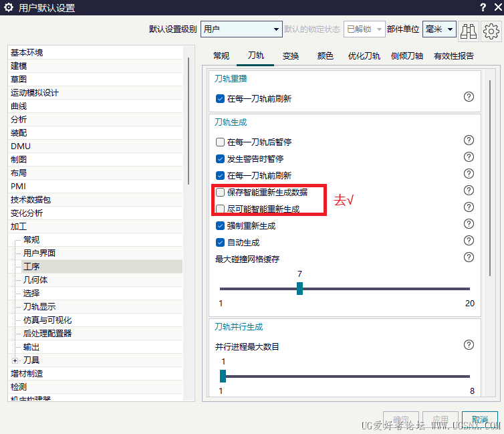Viewport: 504px width, 434px height.
Task: Switch to the 有效性报告 tab
Action: coord(454,56)
